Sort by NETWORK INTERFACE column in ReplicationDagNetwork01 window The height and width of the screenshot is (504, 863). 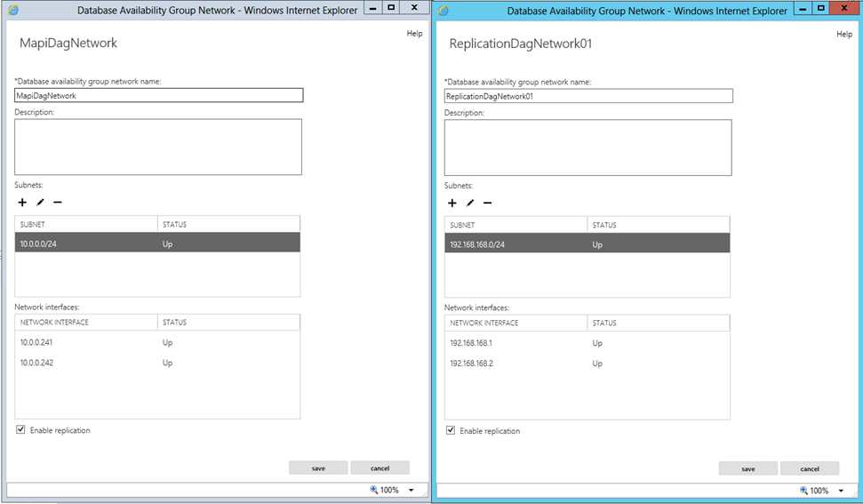(515, 323)
